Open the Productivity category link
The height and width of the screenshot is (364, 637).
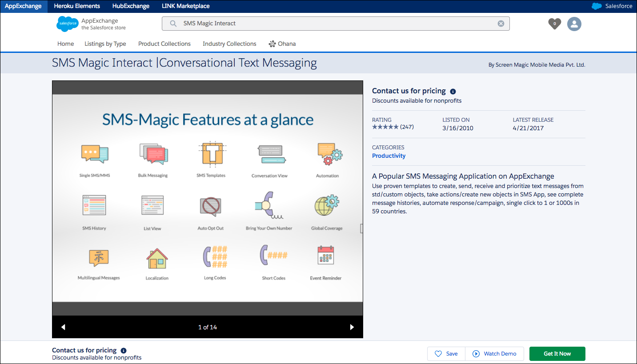[389, 156]
